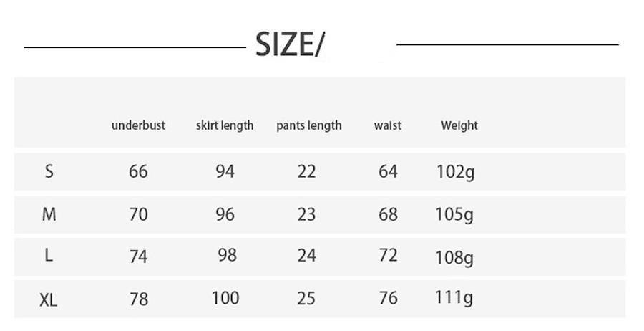Screen dimensions: 644x331
Task: Click the SIZE/ title heading
Action: tap(290, 45)
